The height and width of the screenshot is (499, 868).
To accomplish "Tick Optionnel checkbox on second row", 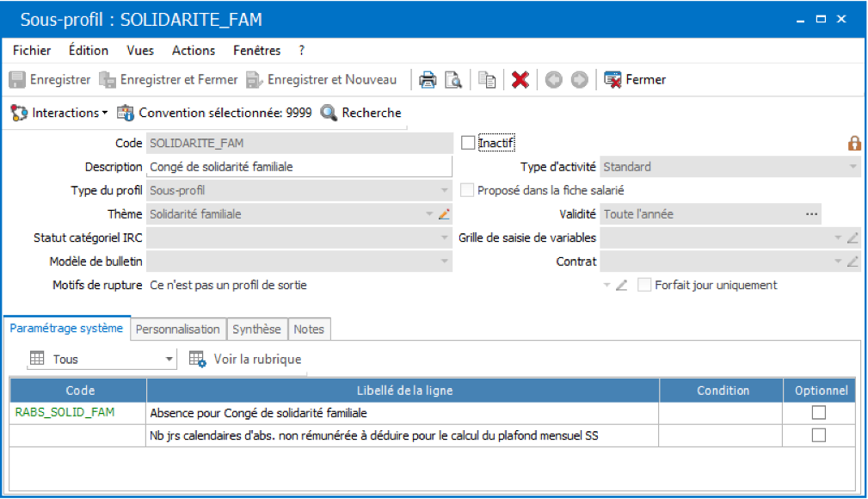I will click(819, 435).
